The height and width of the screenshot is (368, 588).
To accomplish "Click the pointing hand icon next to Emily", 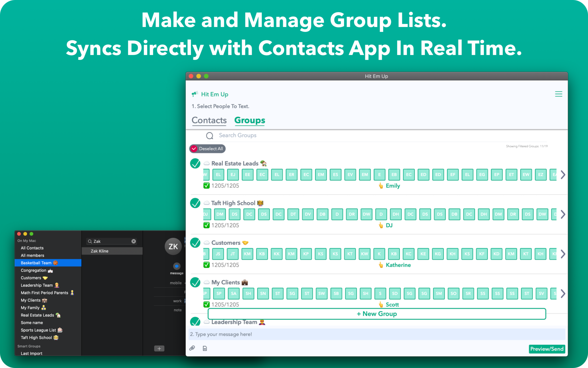I will (381, 186).
